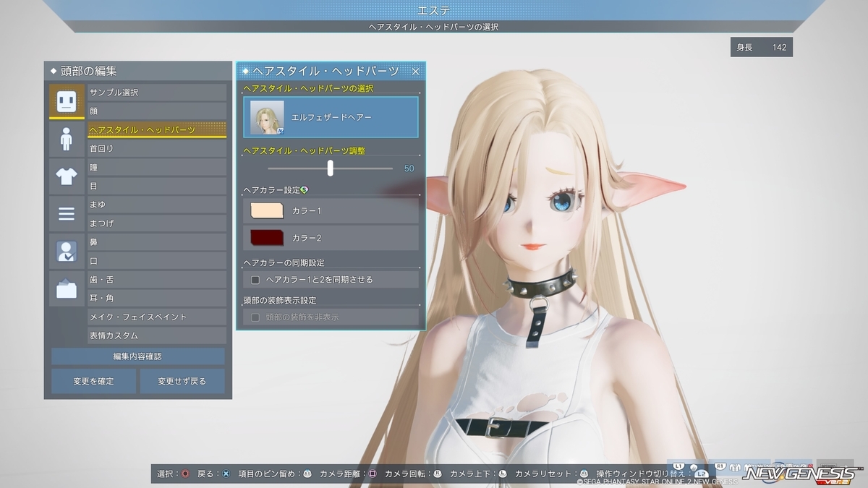Click 変更せず戻る button
868x488 pixels.
click(182, 381)
